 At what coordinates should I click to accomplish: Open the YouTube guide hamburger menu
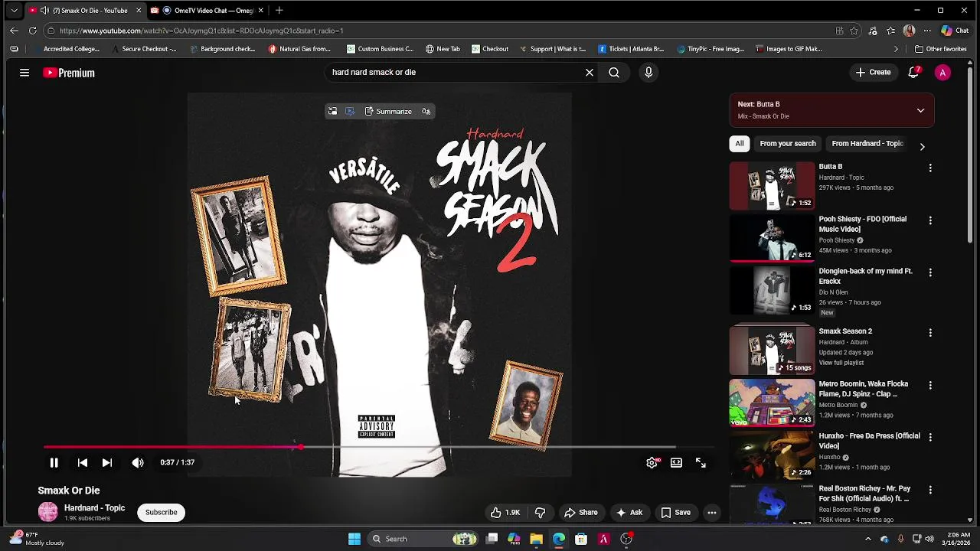(24, 73)
